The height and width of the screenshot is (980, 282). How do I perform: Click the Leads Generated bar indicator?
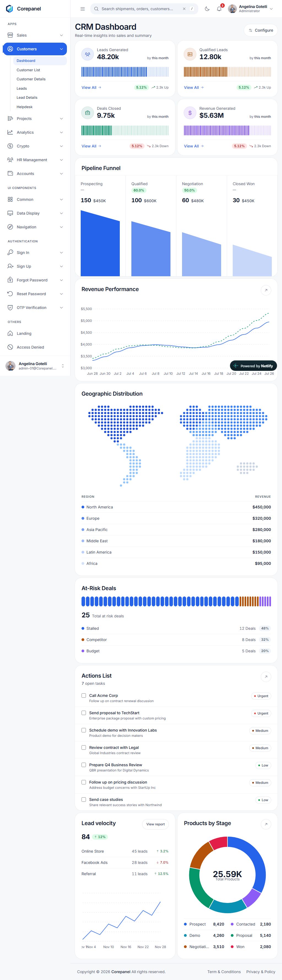125,72
